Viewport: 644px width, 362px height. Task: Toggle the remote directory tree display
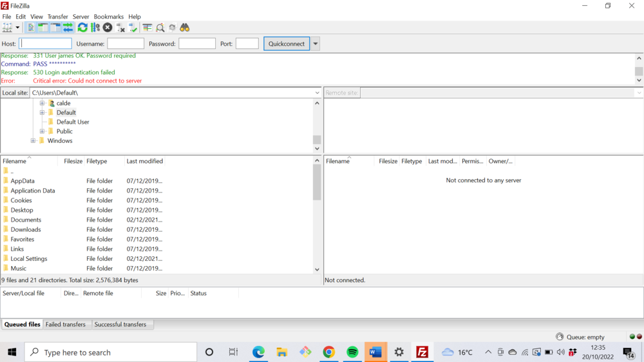click(55, 28)
